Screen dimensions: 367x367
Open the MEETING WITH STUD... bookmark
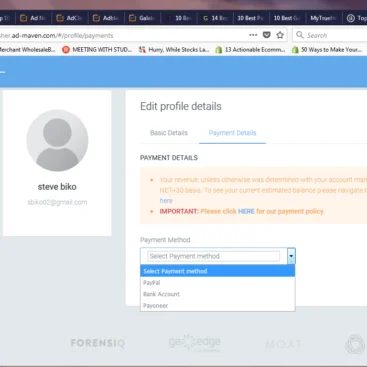97,50
